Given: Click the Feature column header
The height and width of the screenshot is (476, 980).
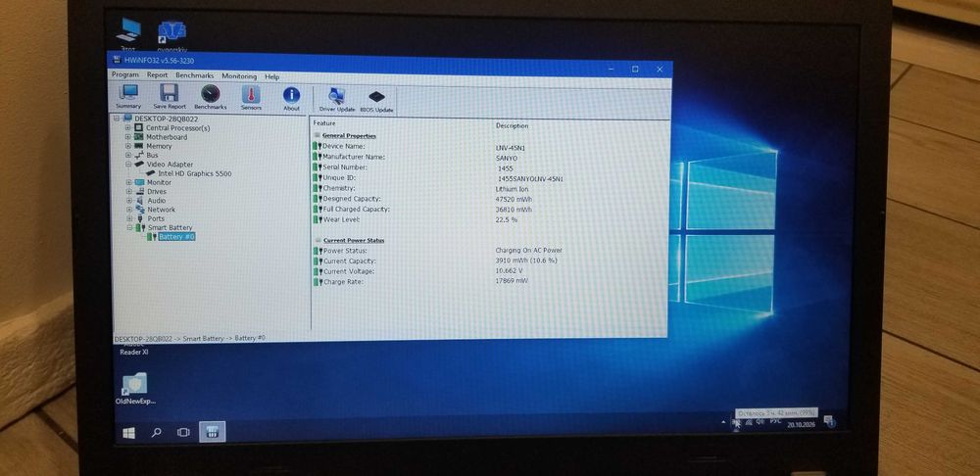Looking at the screenshot, I should (x=324, y=123).
